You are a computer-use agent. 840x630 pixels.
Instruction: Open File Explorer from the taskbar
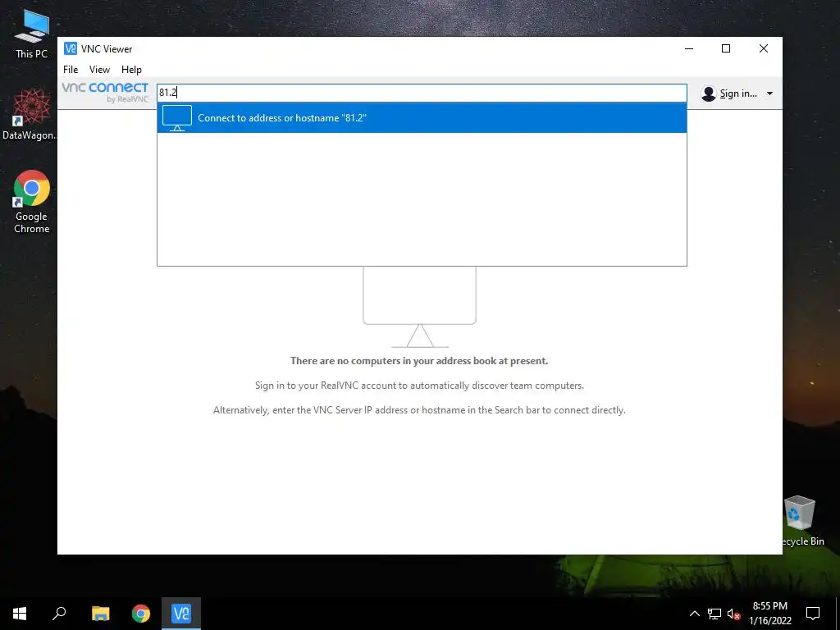click(100, 614)
